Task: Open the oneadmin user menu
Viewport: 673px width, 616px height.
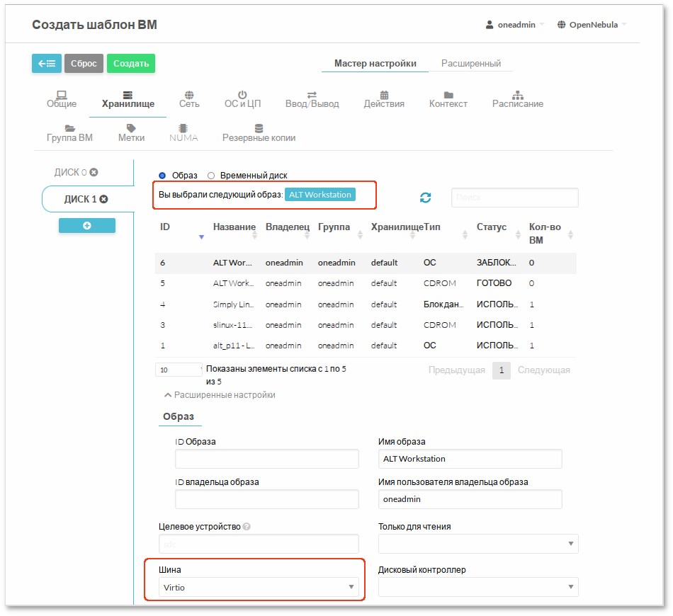Action: pyautogui.click(x=515, y=25)
